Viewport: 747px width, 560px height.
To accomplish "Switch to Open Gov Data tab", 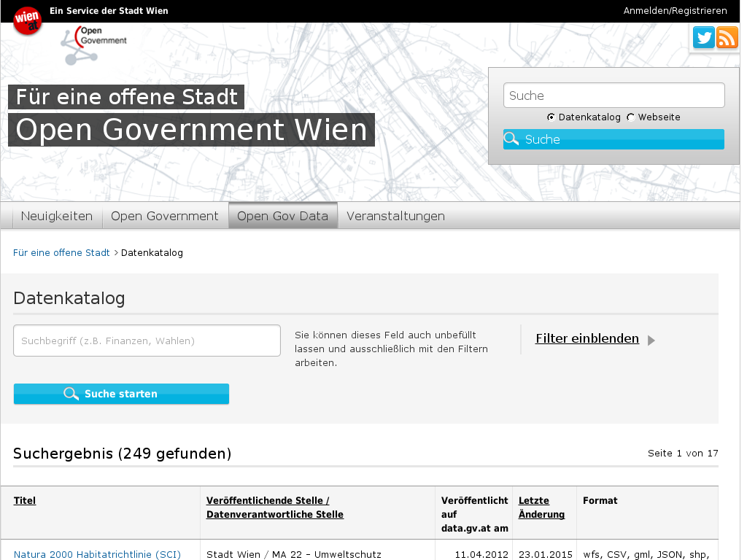I will (283, 216).
